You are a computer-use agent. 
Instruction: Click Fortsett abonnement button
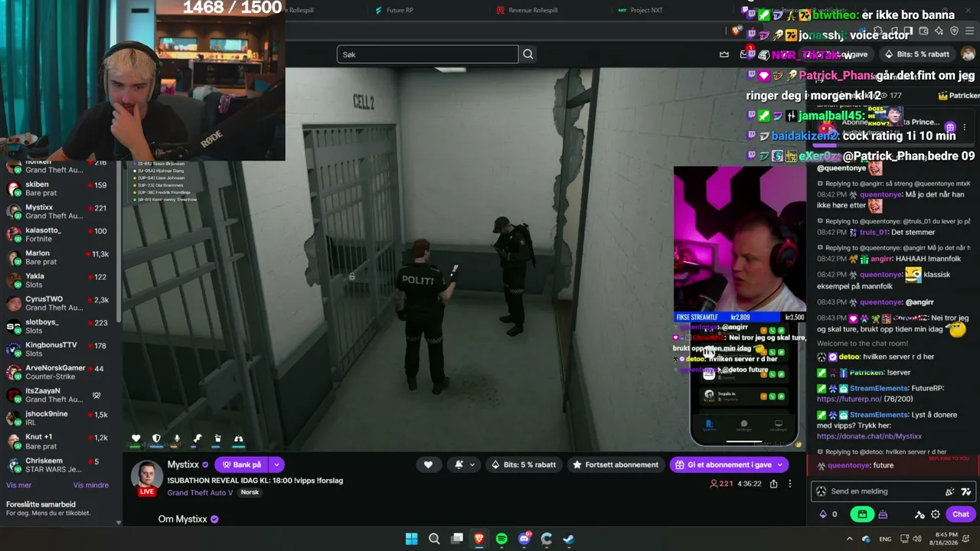click(615, 465)
